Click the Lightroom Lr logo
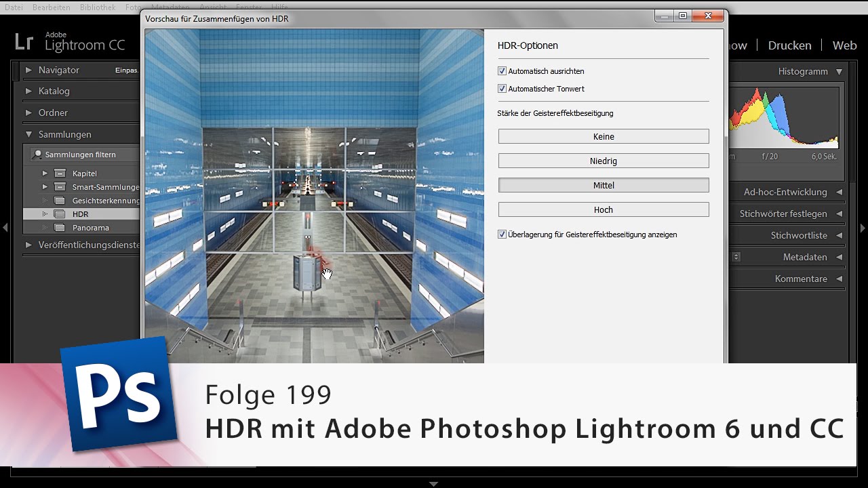The image size is (868, 488). tap(24, 42)
